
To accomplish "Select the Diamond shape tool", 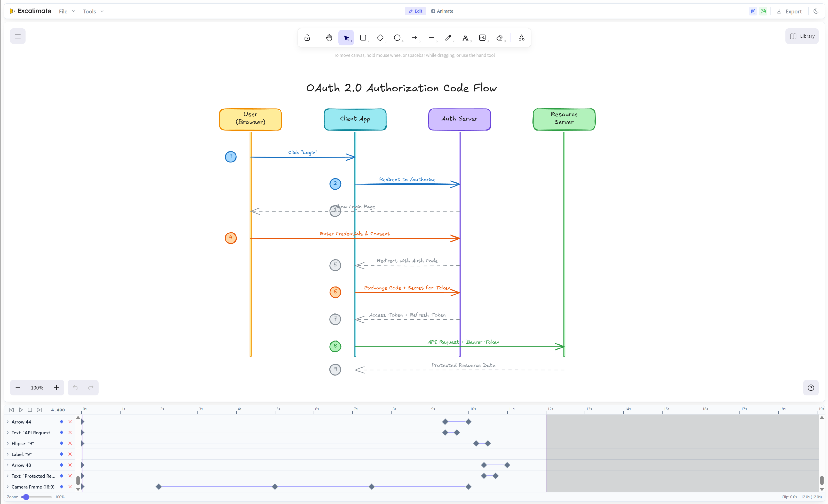I will (x=380, y=38).
